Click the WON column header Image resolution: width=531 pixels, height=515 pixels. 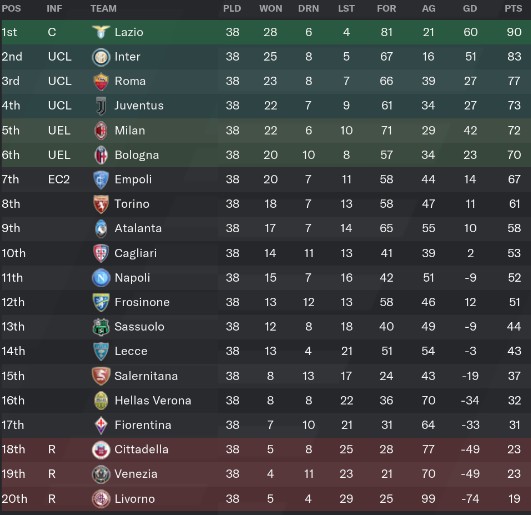(x=271, y=9)
